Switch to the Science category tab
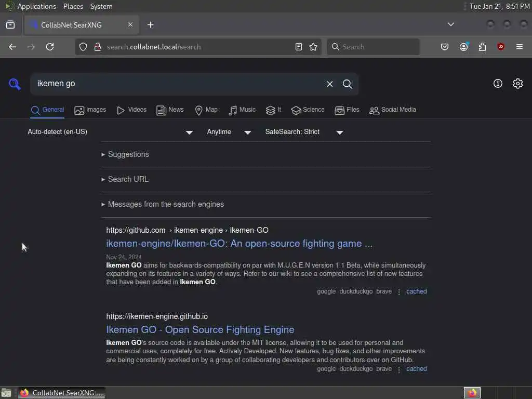532x399 pixels. (x=308, y=110)
